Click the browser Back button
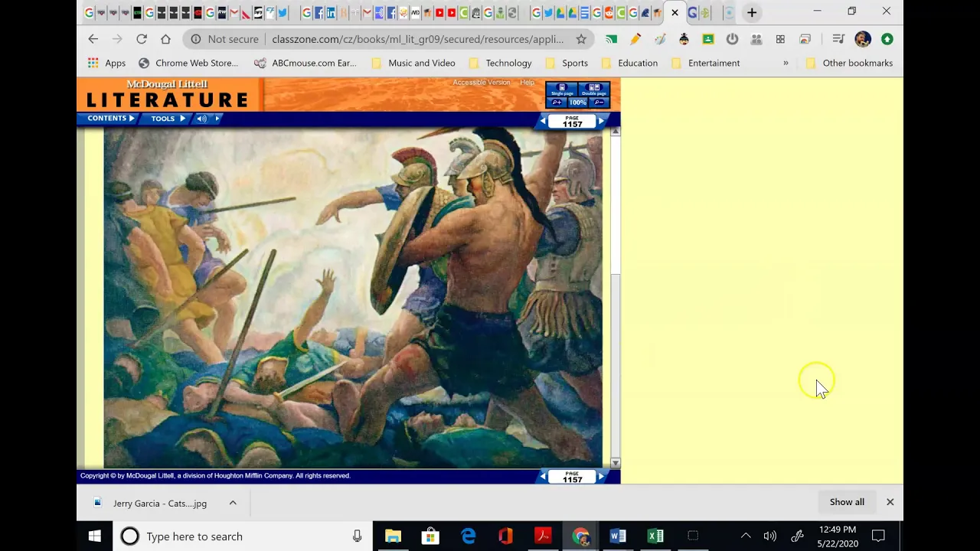This screenshot has width=980, height=551. 93,39
